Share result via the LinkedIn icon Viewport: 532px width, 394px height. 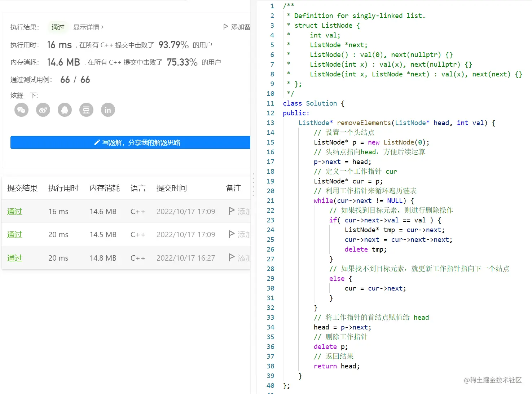point(108,110)
